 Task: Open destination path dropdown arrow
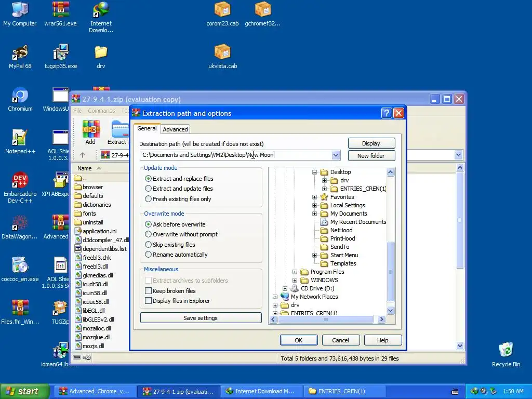336,155
